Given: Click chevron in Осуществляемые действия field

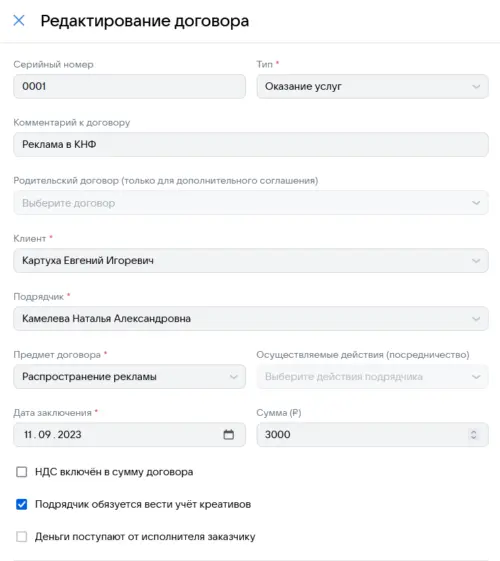Looking at the screenshot, I should coord(476,377).
